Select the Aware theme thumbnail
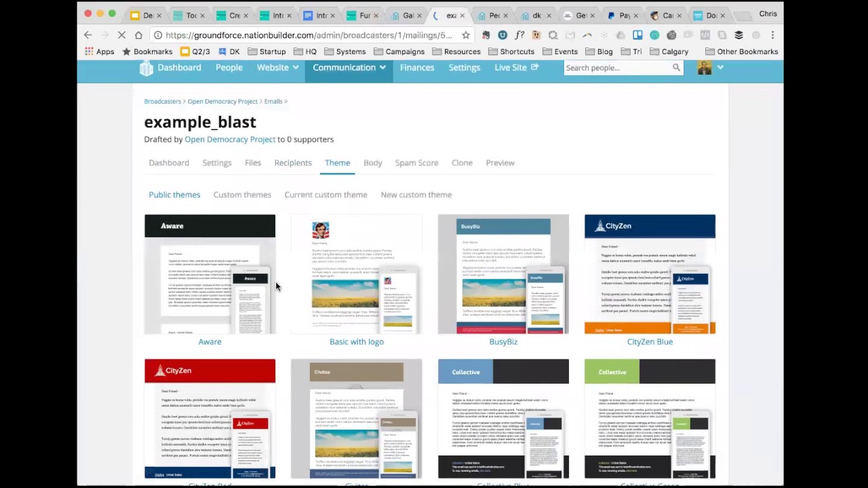Image resolution: width=868 pixels, height=488 pixels. click(x=210, y=274)
